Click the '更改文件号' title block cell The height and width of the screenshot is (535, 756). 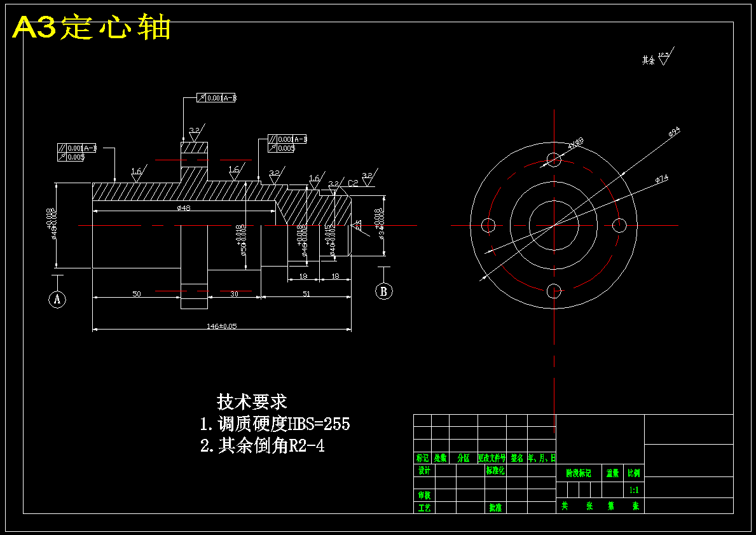coord(492,458)
